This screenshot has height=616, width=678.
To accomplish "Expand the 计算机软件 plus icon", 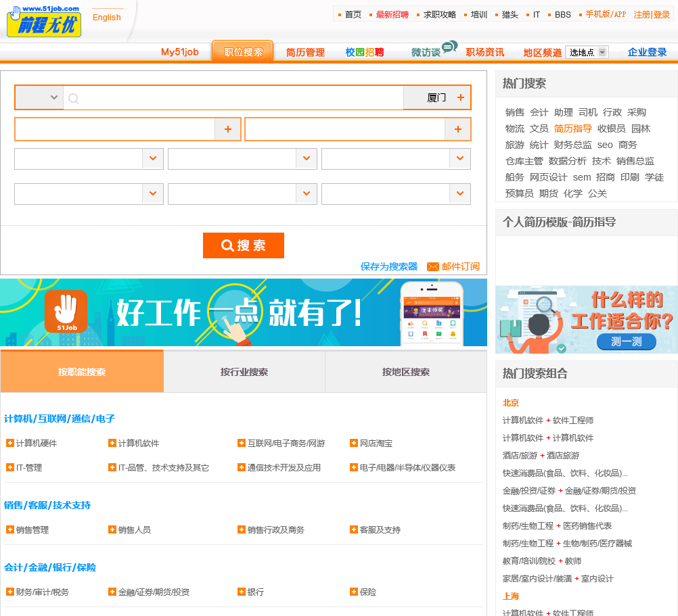I will click(112, 443).
